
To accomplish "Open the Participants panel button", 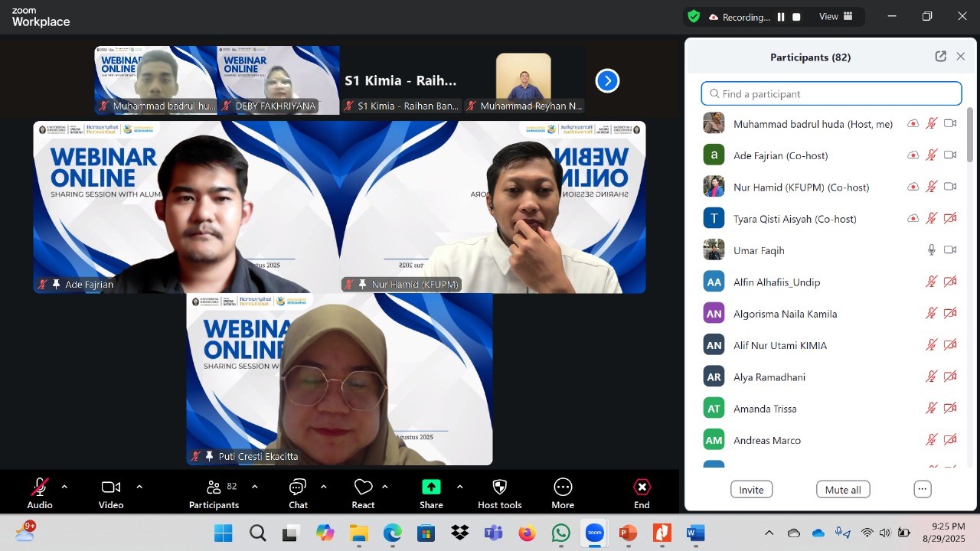I will pos(214,493).
